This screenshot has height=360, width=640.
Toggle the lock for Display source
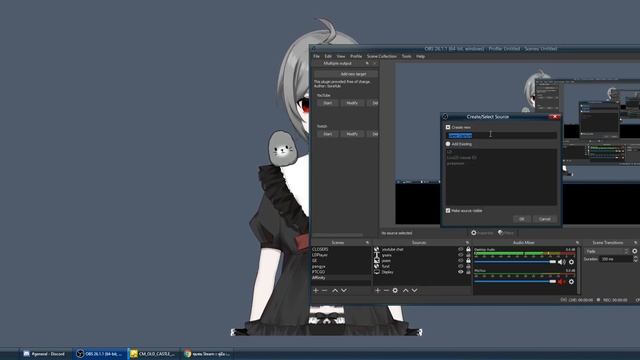469,272
